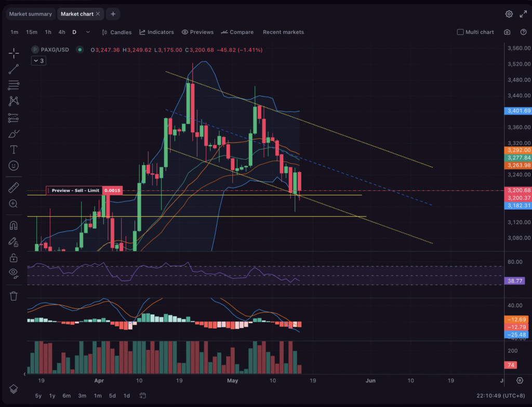Open Recent markets list
Image resolution: width=532 pixels, height=407 pixels.
click(283, 32)
